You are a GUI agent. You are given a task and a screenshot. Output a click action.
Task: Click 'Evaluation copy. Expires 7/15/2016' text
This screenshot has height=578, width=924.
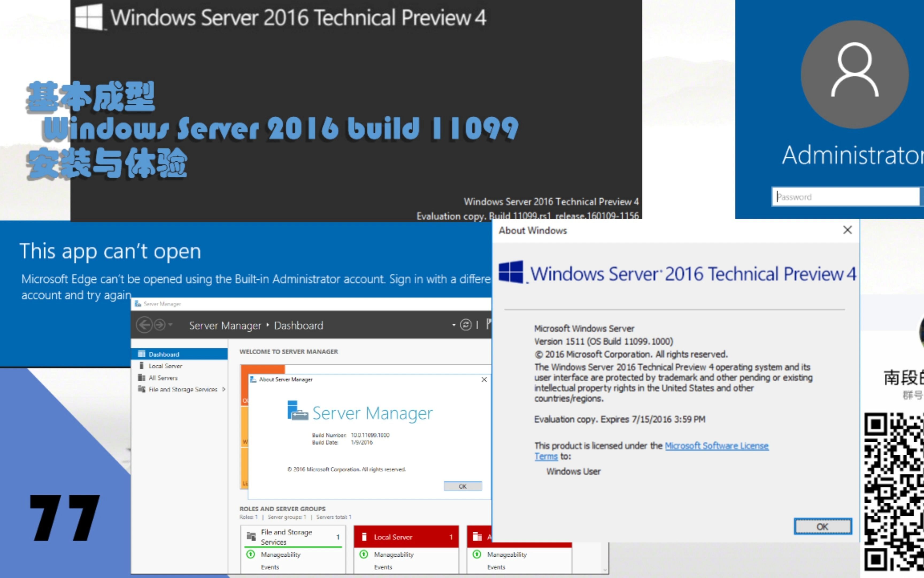point(620,419)
